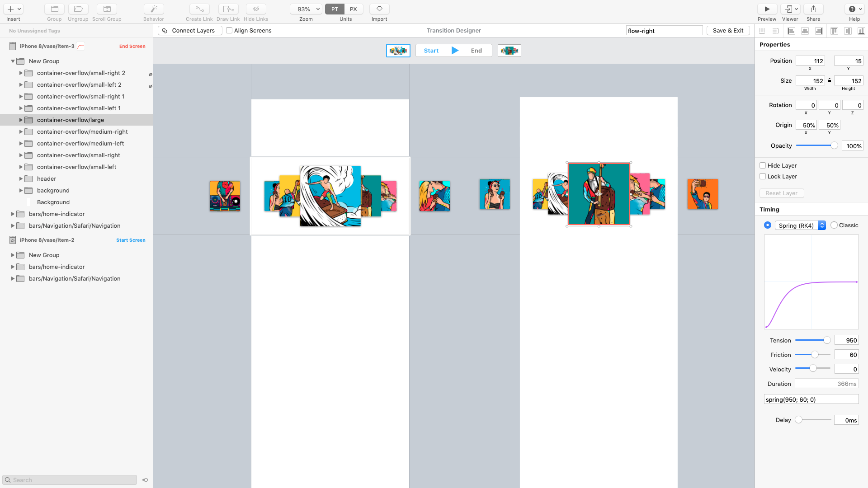Click the Ungroup toolbar icon
The width and height of the screenshot is (868, 488).
point(78,9)
